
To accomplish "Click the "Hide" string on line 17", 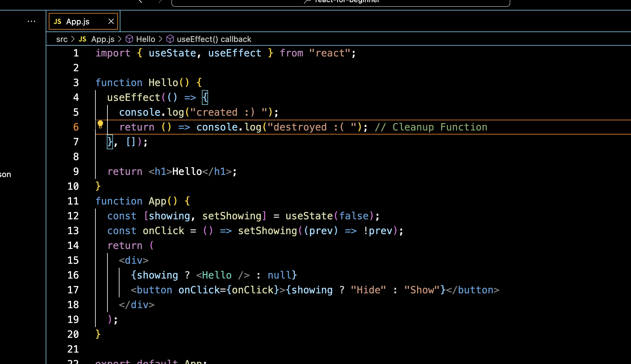I will tap(368, 290).
